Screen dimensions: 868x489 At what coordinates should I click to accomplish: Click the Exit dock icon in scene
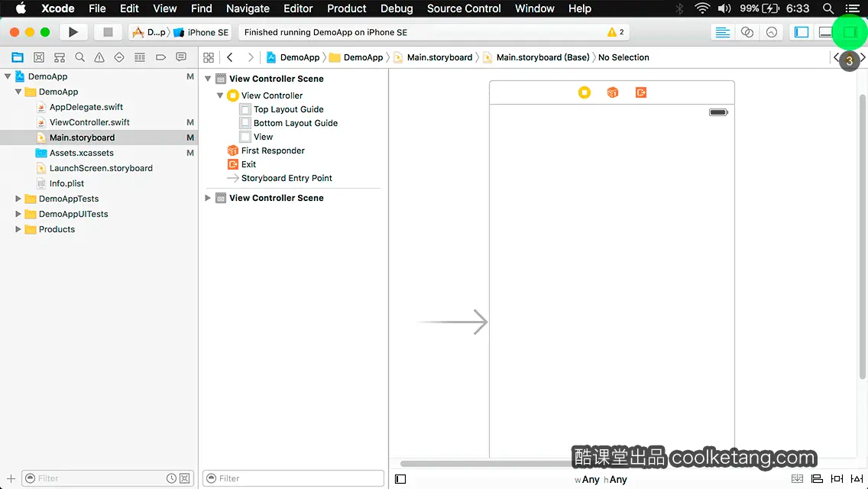tap(641, 92)
